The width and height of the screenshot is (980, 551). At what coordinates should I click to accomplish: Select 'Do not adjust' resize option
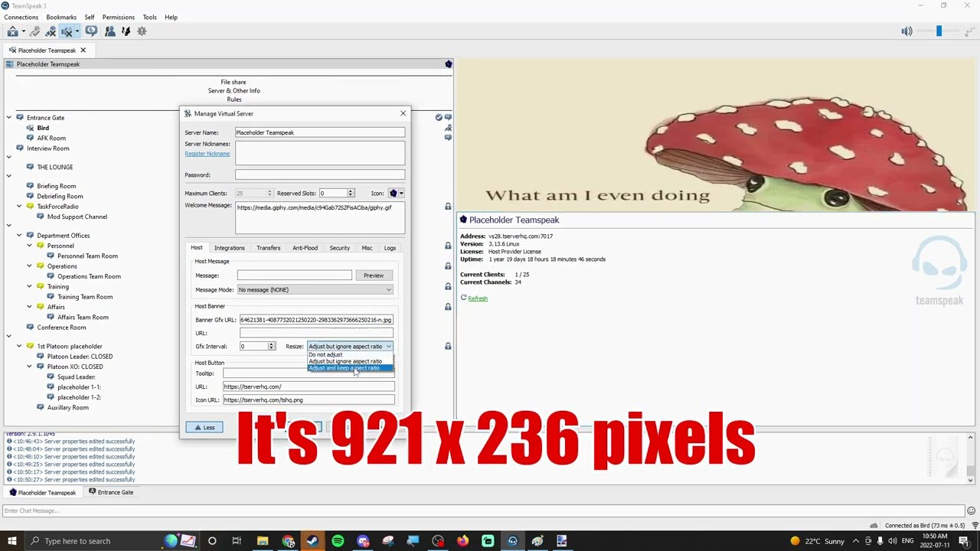click(x=350, y=354)
